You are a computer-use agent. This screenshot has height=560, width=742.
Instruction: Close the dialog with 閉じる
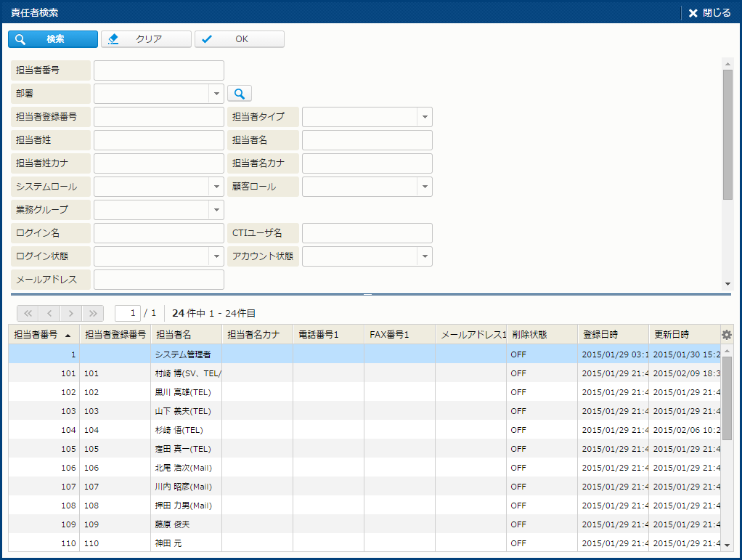click(x=709, y=13)
